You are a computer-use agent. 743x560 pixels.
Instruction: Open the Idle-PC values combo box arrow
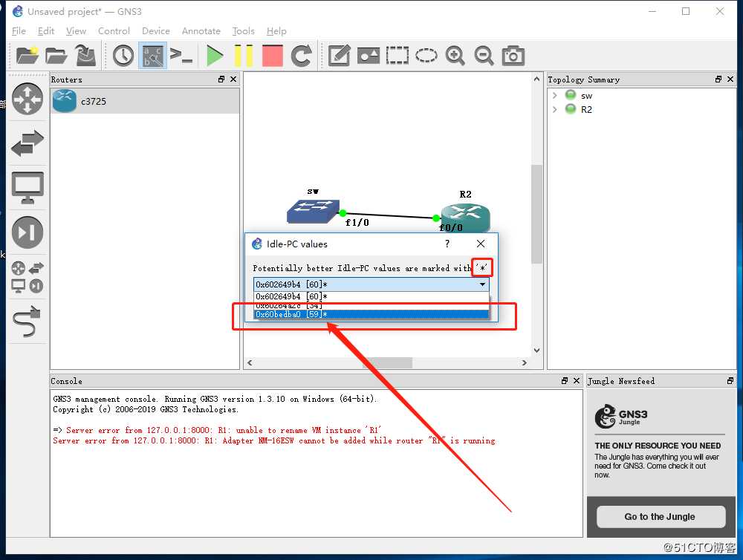coord(482,284)
